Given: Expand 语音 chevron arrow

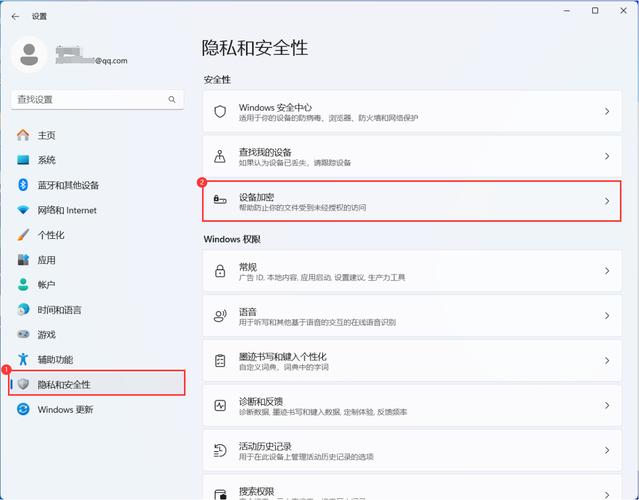Looking at the screenshot, I should tap(607, 316).
